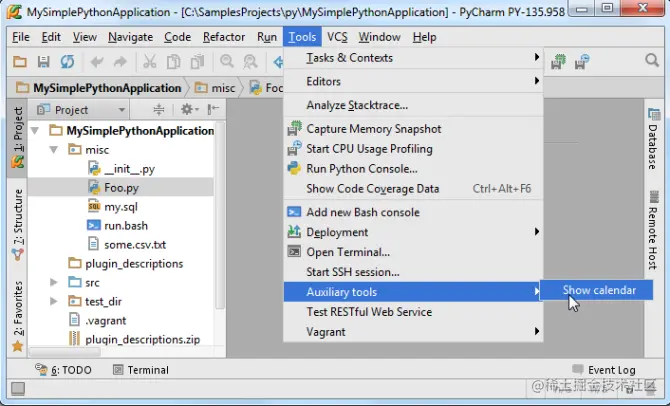Collapse the MySimplePythonApplication root node
This screenshot has width=670, height=406.
(x=35, y=130)
